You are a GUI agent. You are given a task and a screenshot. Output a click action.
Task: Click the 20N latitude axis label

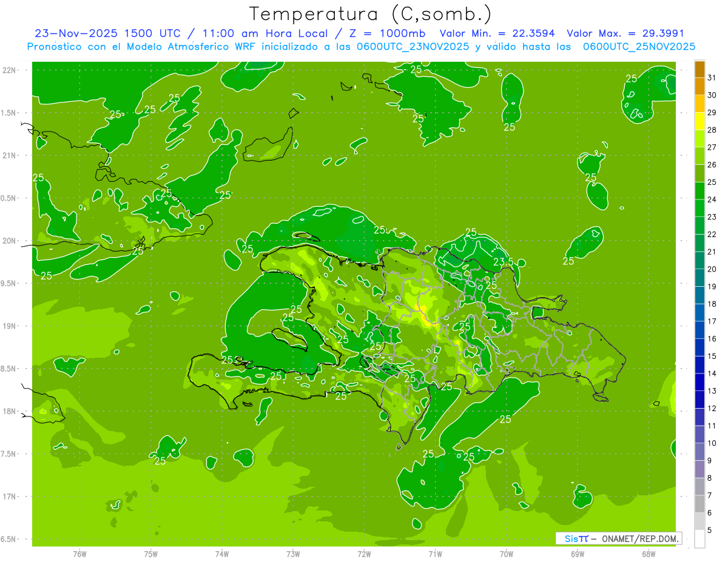[x=10, y=241]
